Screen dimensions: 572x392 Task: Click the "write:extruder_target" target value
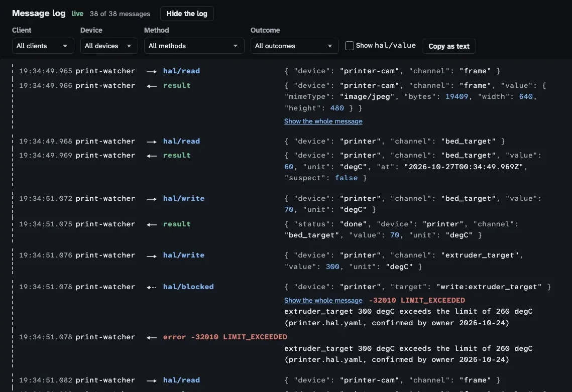point(489,287)
